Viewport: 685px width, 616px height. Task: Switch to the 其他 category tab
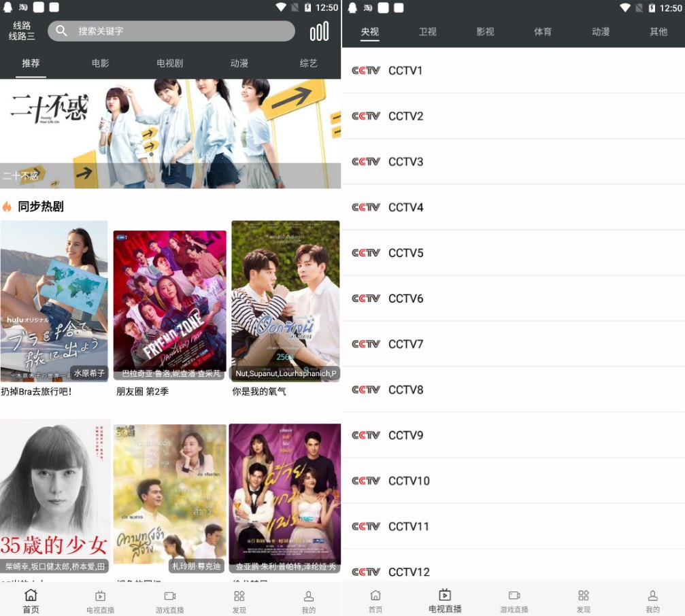pos(658,31)
